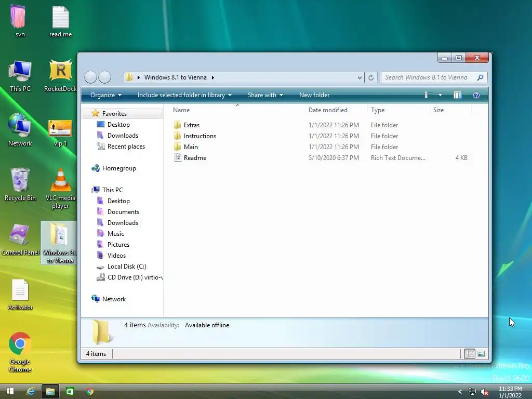Launch Google Chrome from desktop

(x=20, y=352)
